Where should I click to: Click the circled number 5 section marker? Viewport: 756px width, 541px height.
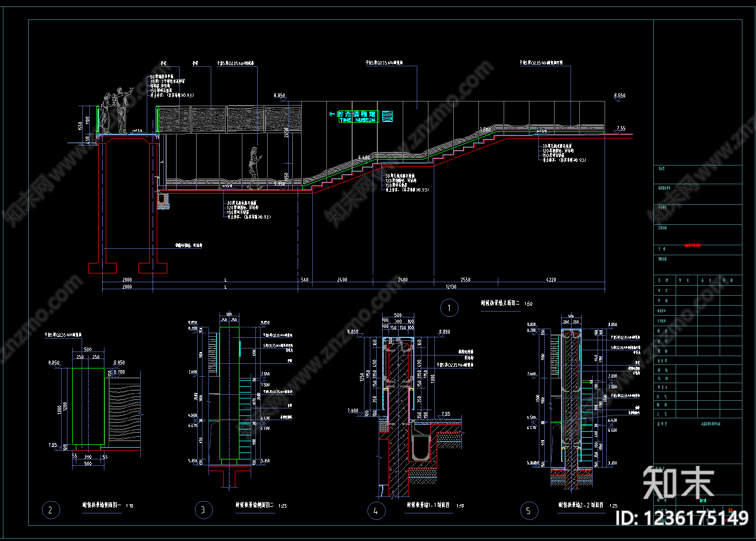529,511
